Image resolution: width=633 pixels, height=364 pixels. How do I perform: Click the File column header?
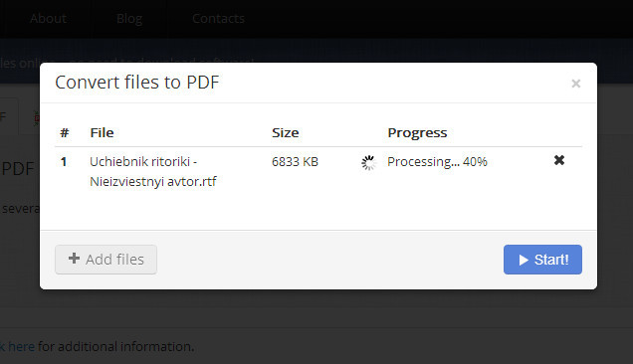pyautogui.click(x=102, y=132)
